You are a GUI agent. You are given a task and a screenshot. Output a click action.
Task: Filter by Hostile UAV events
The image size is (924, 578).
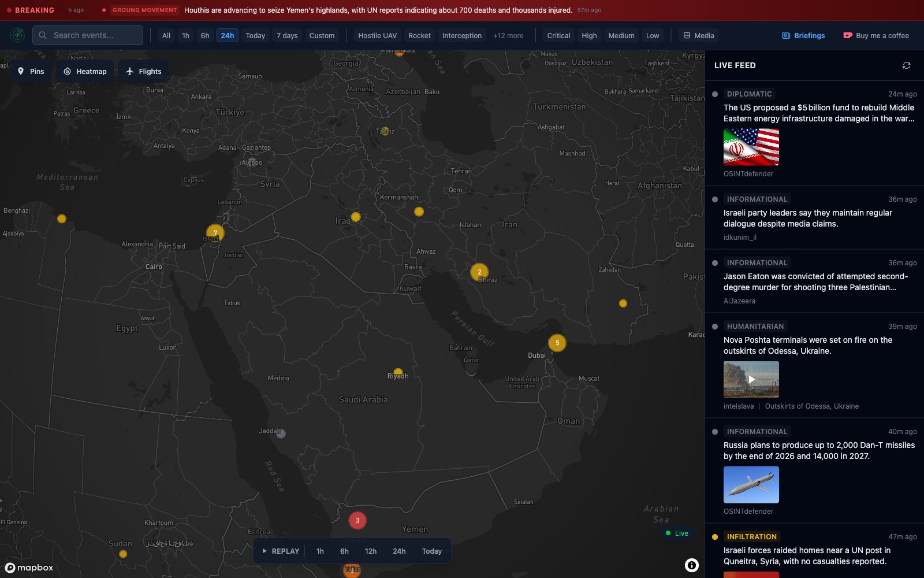pyautogui.click(x=377, y=35)
